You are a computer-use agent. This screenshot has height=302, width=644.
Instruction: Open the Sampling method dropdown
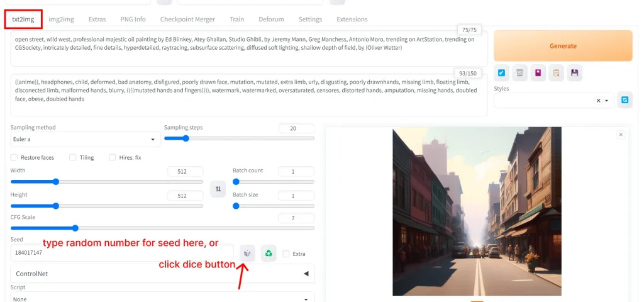(x=85, y=139)
